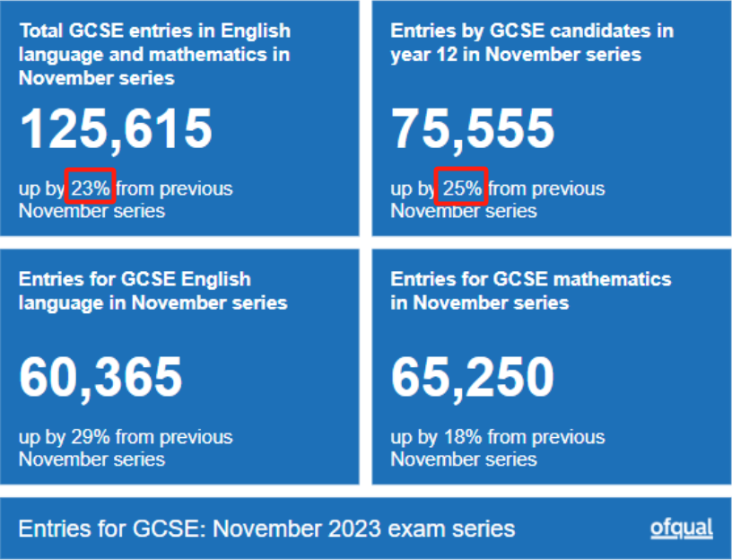Select the highlighted 25% value

(462, 188)
